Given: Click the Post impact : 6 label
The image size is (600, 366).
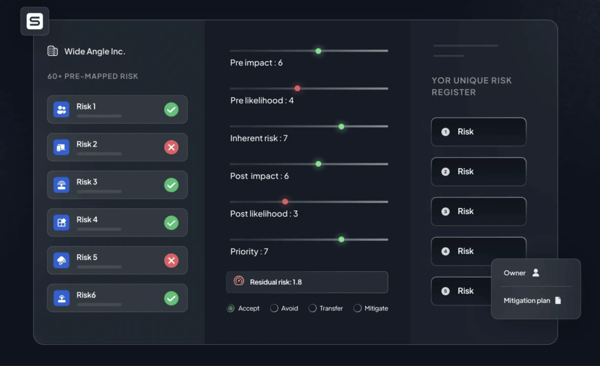Looking at the screenshot, I should point(259,176).
